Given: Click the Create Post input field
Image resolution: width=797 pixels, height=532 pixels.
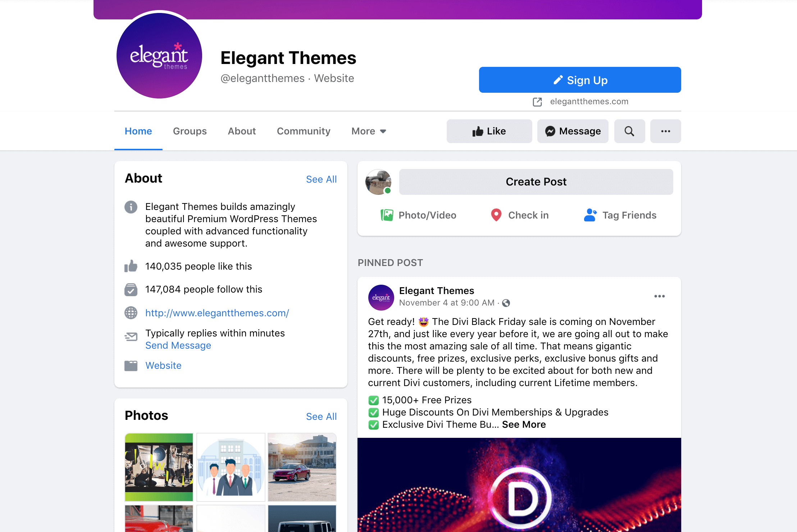Looking at the screenshot, I should (x=536, y=182).
